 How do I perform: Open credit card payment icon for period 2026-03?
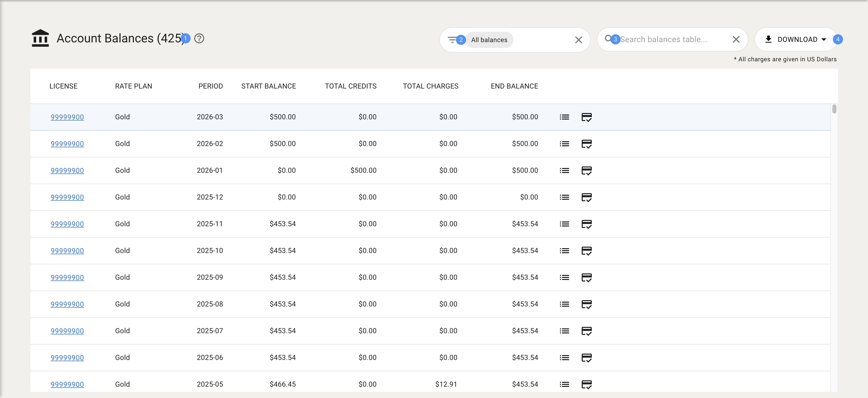point(587,117)
